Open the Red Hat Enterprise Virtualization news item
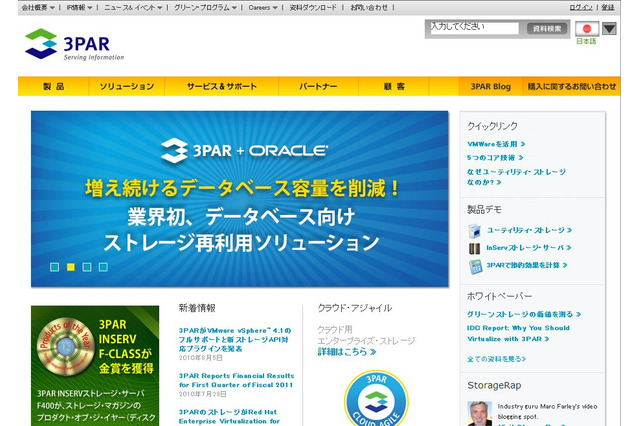Viewport: 640px width, 426px height. [229, 417]
